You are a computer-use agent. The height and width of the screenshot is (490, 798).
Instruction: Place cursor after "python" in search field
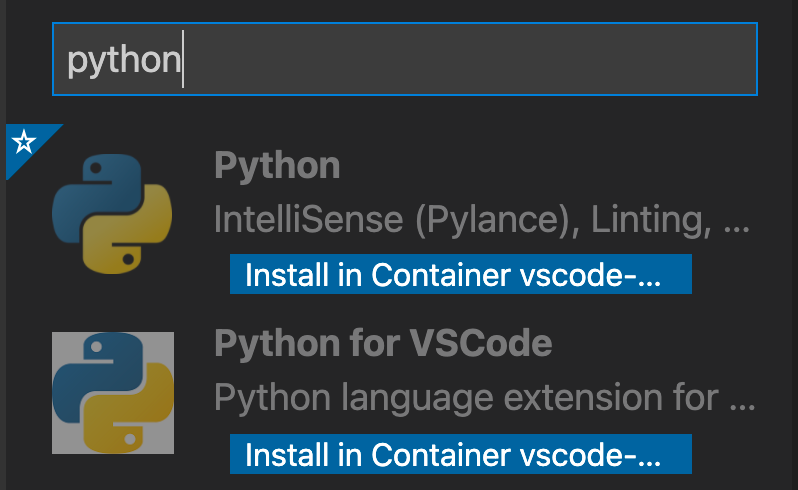coord(183,60)
